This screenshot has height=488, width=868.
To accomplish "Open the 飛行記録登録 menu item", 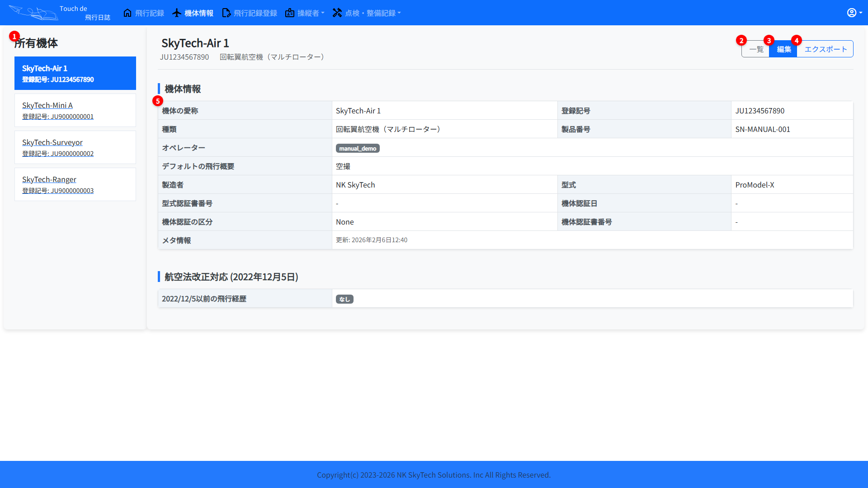I will 255,13.
